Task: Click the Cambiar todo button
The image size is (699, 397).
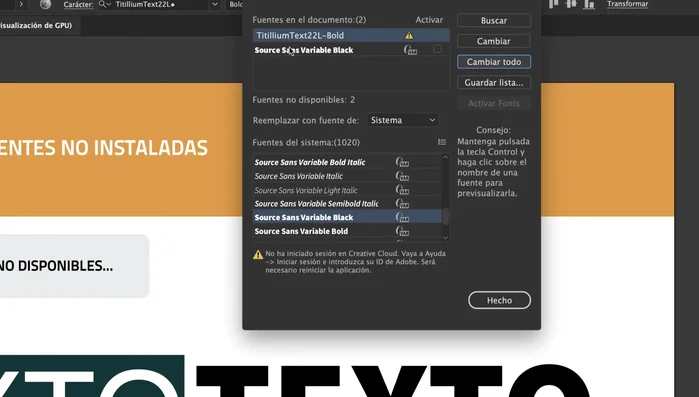Action: point(494,62)
